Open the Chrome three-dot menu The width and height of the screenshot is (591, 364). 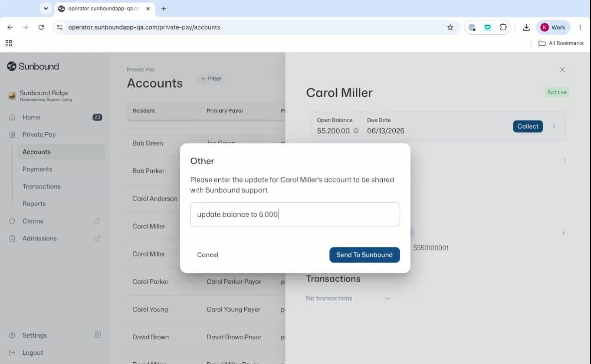click(x=580, y=27)
